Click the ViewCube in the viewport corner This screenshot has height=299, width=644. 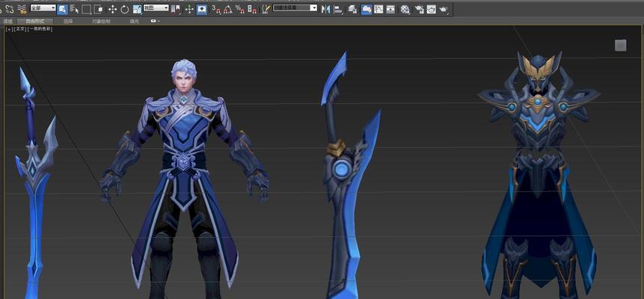621,45
